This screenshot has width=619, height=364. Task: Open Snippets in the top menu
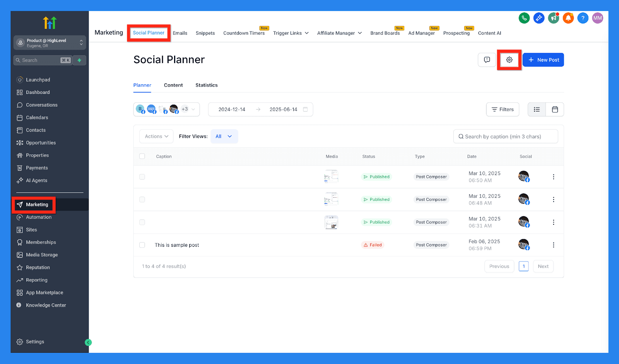(x=205, y=33)
